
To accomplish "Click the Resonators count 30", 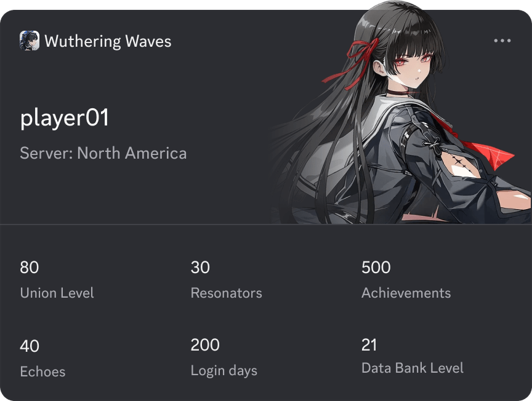I will pyautogui.click(x=200, y=267).
